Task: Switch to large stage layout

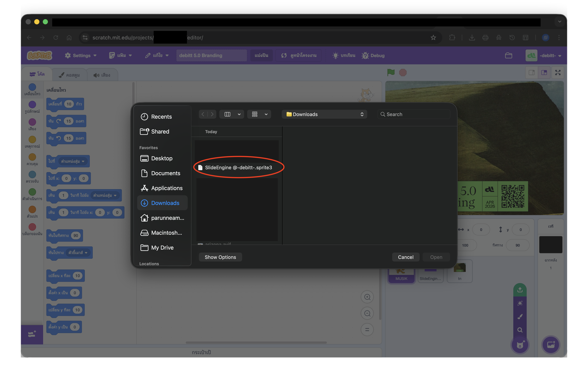Action: click(x=544, y=73)
